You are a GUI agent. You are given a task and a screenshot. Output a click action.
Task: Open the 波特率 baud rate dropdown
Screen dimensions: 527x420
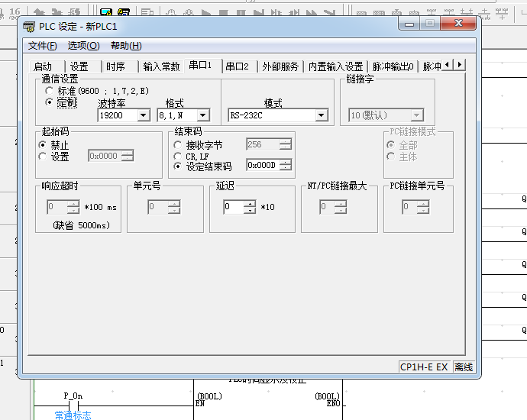pyautogui.click(x=143, y=115)
